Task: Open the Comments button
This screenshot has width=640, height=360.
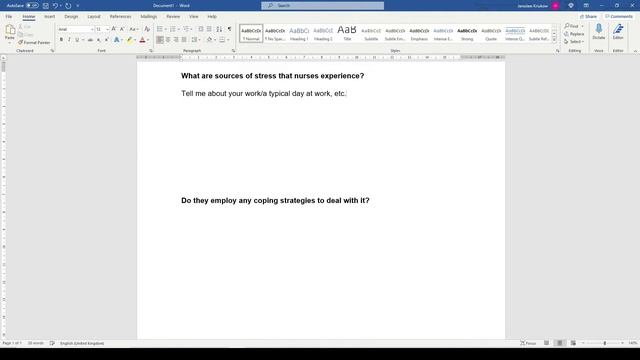Action: [619, 17]
